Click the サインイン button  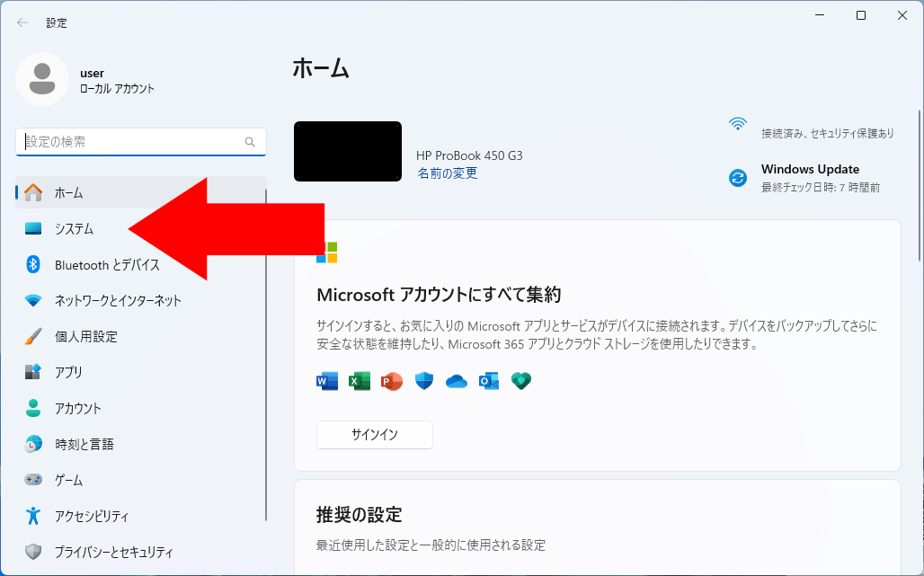click(x=375, y=435)
